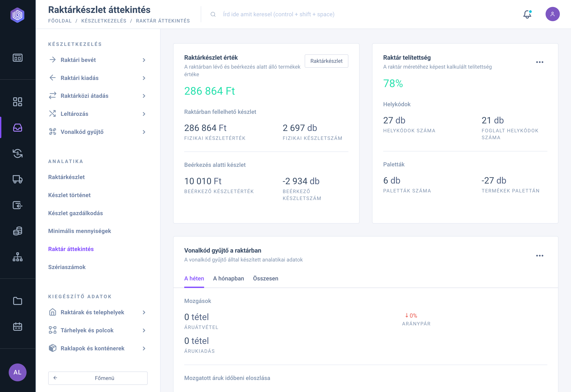Viewport: 571px width, 392px height.
Task: Click the user profile avatar icon
Action: coord(552,14)
